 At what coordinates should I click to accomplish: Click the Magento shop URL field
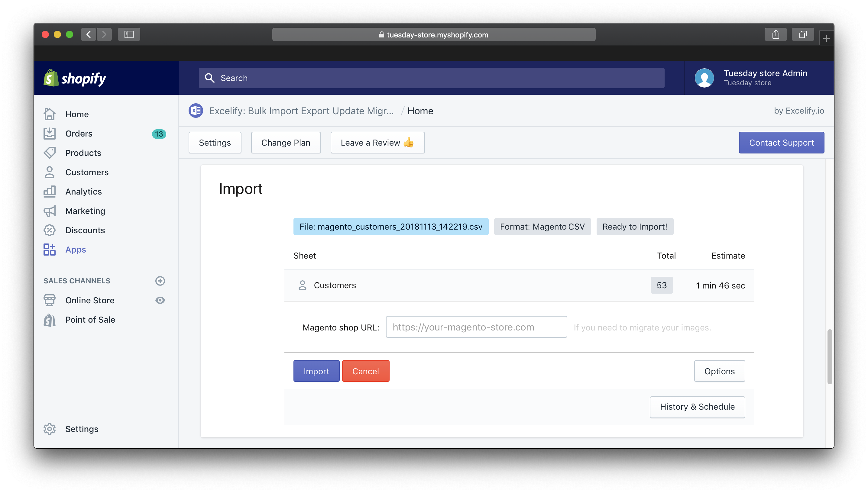[476, 327]
